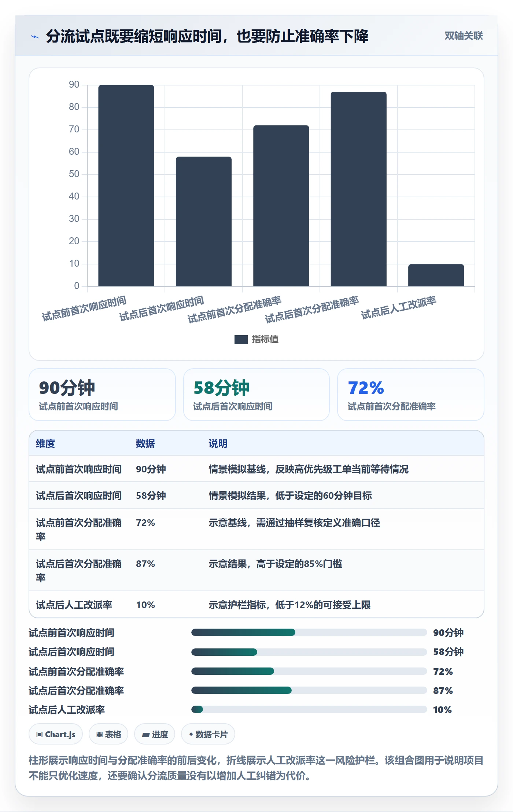Open the 90分钟 data card
This screenshot has width=513, height=812.
click(102, 395)
